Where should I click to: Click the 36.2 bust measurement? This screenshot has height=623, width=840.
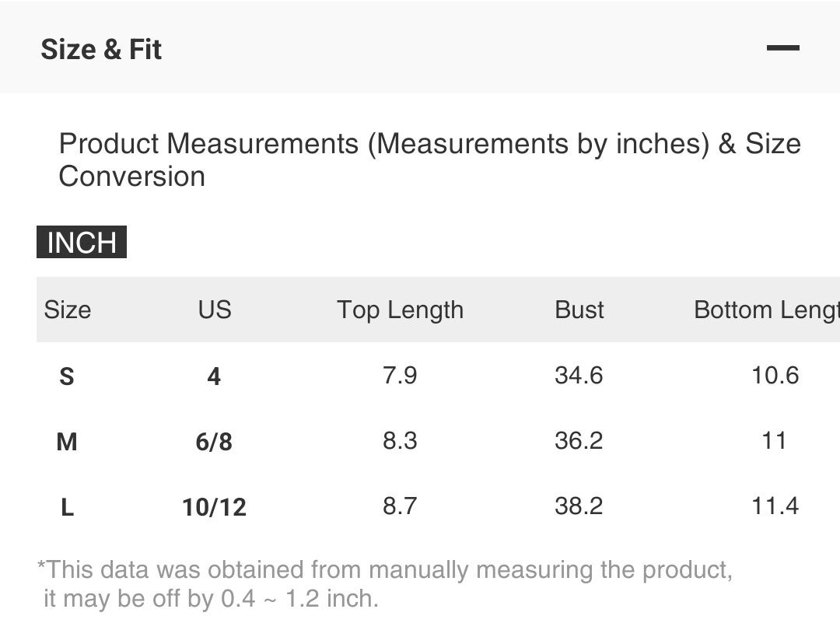(579, 441)
